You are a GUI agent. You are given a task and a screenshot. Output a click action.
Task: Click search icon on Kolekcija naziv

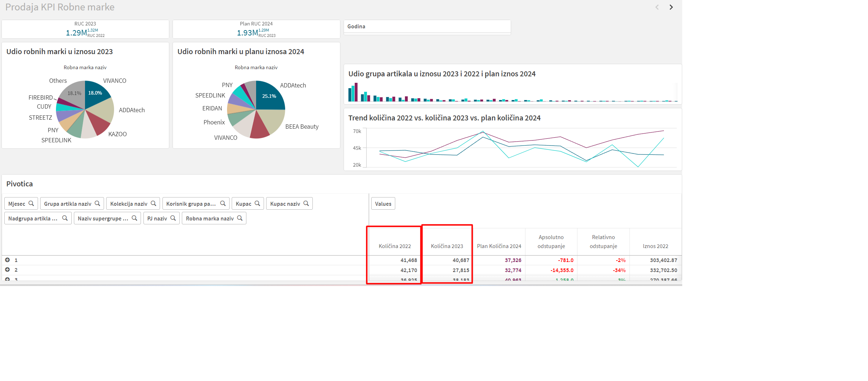point(154,204)
